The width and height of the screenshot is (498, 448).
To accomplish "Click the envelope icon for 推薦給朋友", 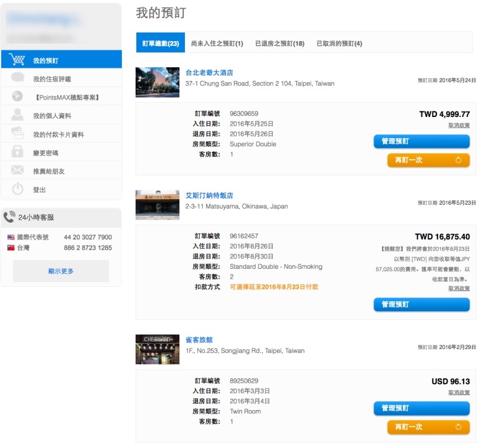I will click(17, 170).
